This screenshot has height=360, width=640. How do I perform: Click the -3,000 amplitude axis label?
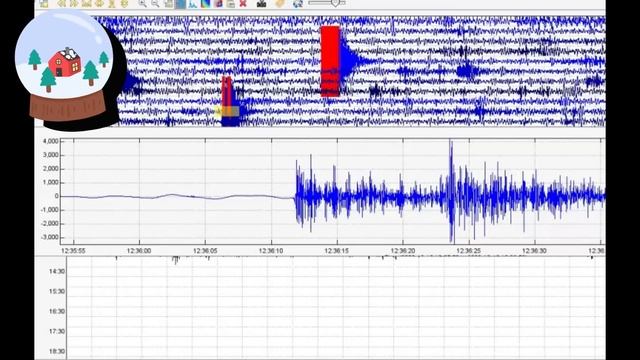pyautogui.click(x=49, y=237)
